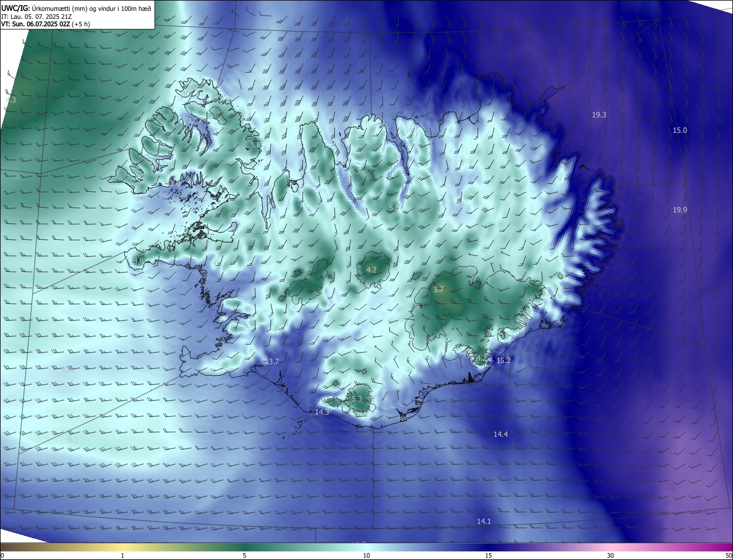Image resolution: width=733 pixels, height=560 pixels.
Task: Click the colorbar tick label 0
Action: 2,555
